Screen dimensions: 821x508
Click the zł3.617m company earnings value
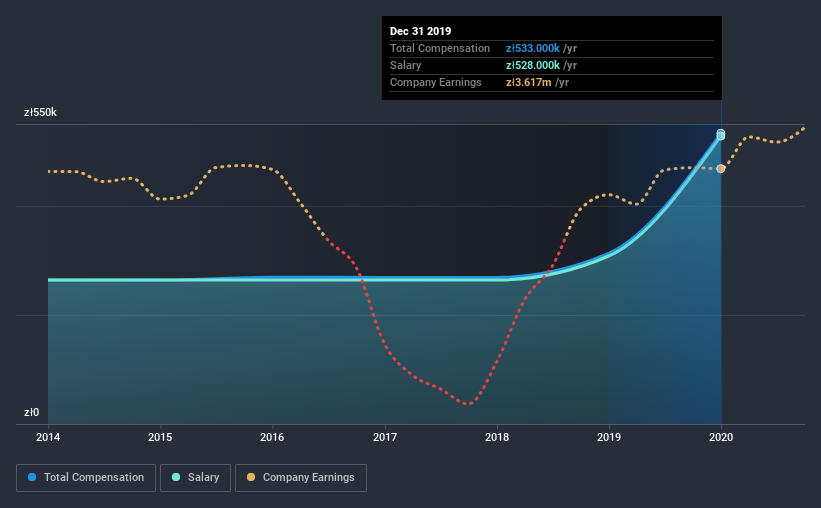(528, 82)
